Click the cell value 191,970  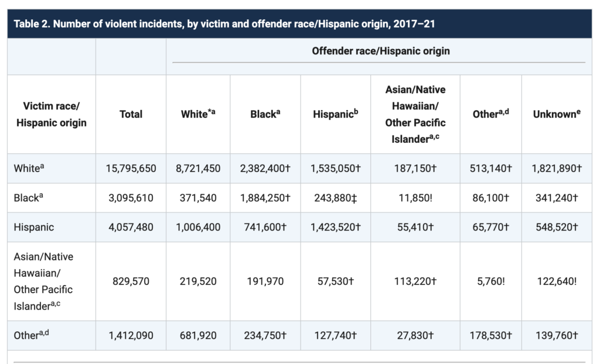(265, 282)
